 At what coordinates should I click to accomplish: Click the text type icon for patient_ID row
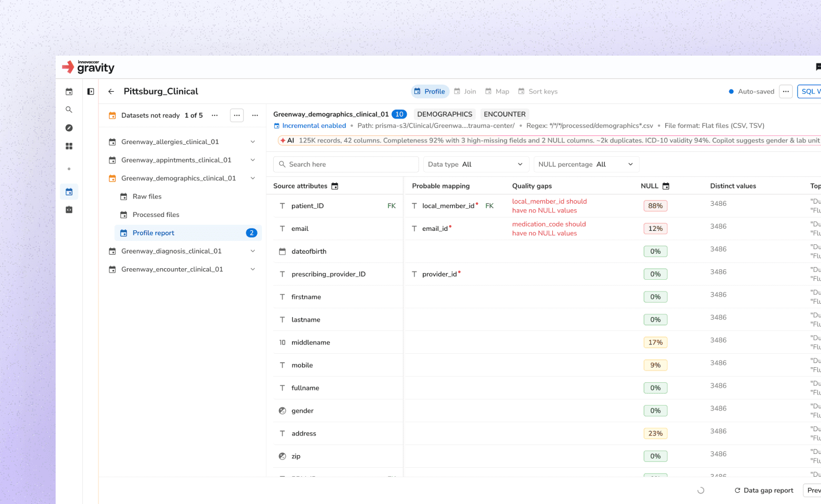click(x=283, y=206)
